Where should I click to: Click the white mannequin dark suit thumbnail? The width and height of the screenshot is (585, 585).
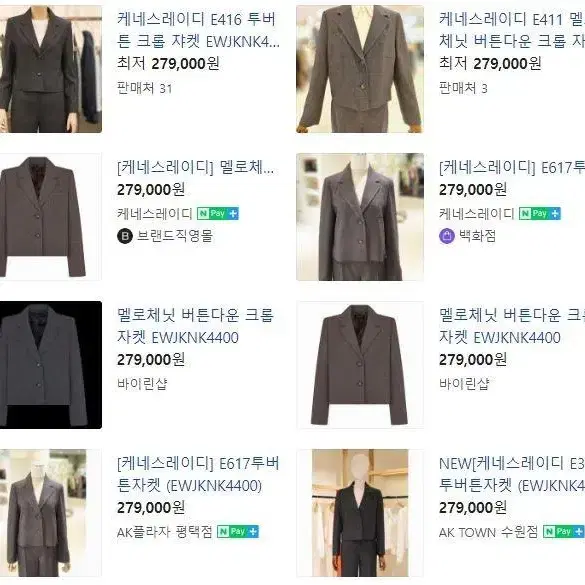point(360,513)
